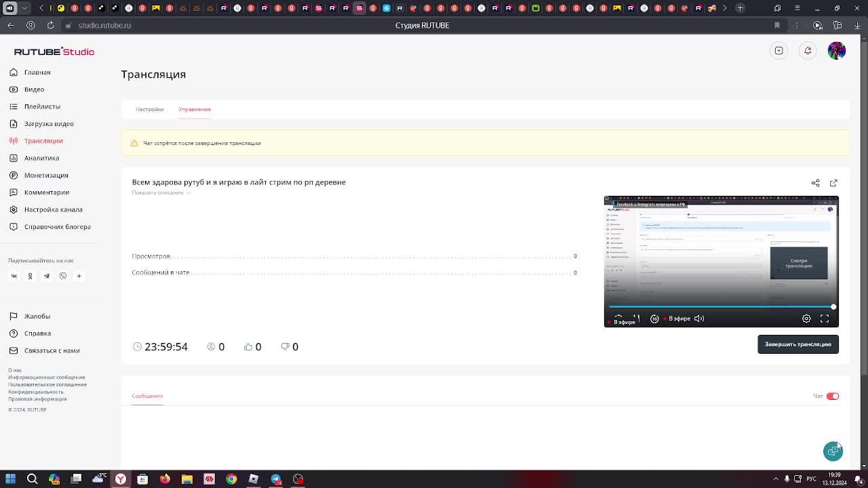Open the Viber social link icon

tap(63, 276)
